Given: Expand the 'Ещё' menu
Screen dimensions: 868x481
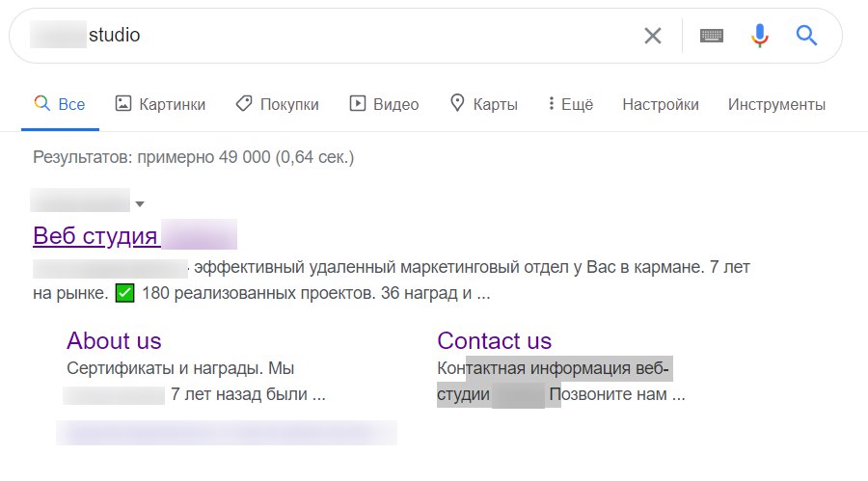Looking at the screenshot, I should [x=570, y=104].
